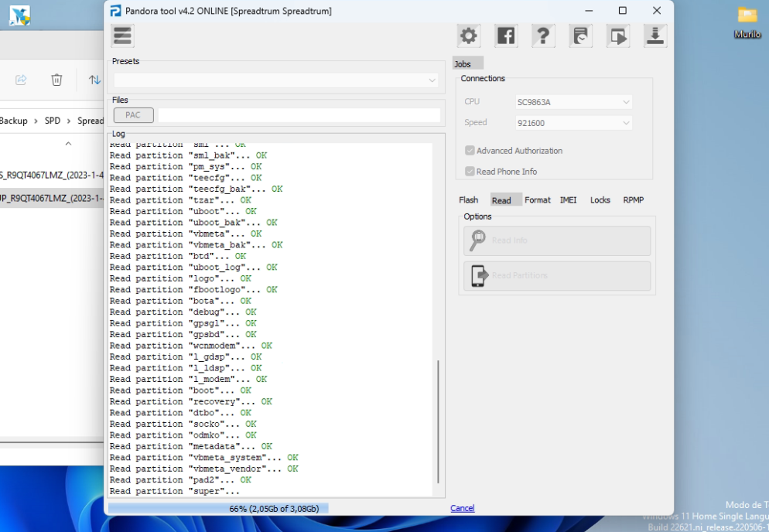Open Pandora settings gear icon
This screenshot has height=532, width=769.
pyautogui.click(x=468, y=36)
